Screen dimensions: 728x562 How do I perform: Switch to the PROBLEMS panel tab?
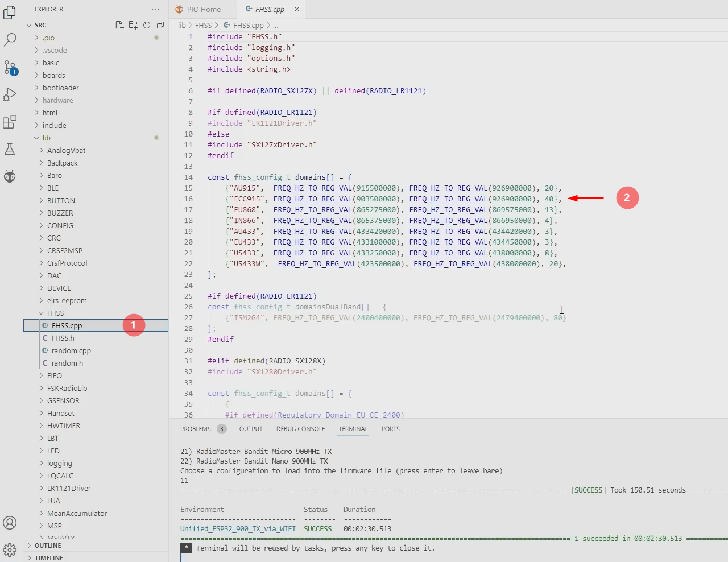click(x=196, y=429)
